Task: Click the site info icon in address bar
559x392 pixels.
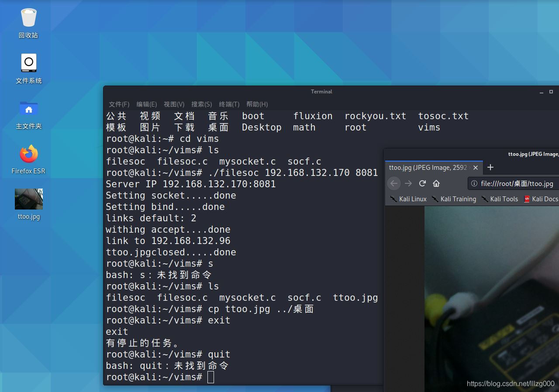Action: (x=475, y=183)
